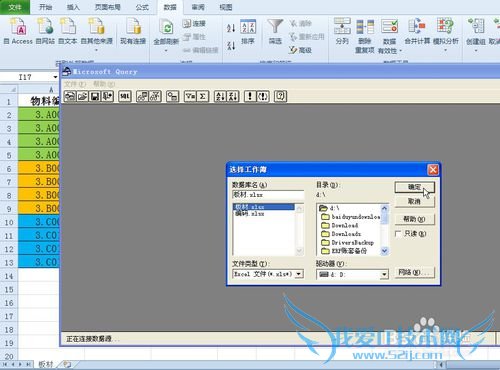
Task: Expand the 文件类型 file type dropdown
Action: click(x=299, y=274)
